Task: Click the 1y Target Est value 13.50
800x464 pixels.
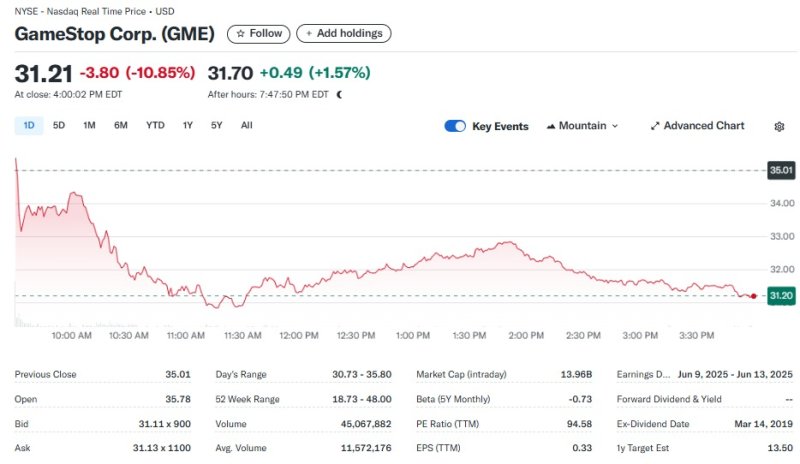Action: coord(780,448)
